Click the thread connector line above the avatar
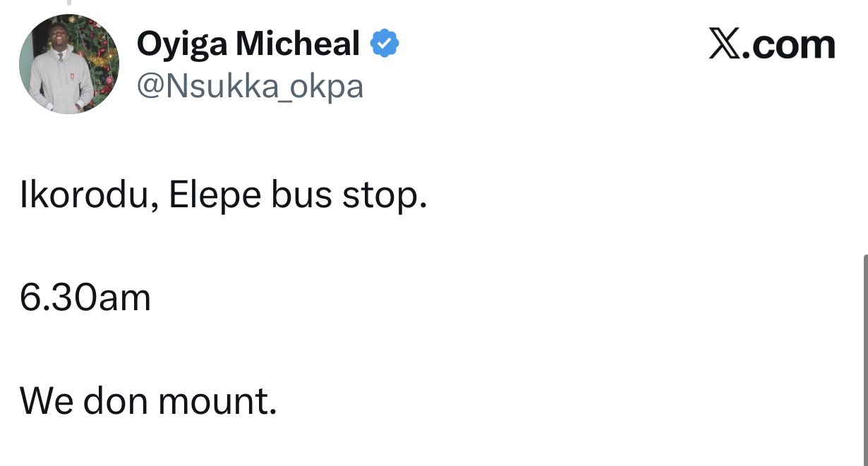Screen dimensions: 868x466 coord(68,3)
